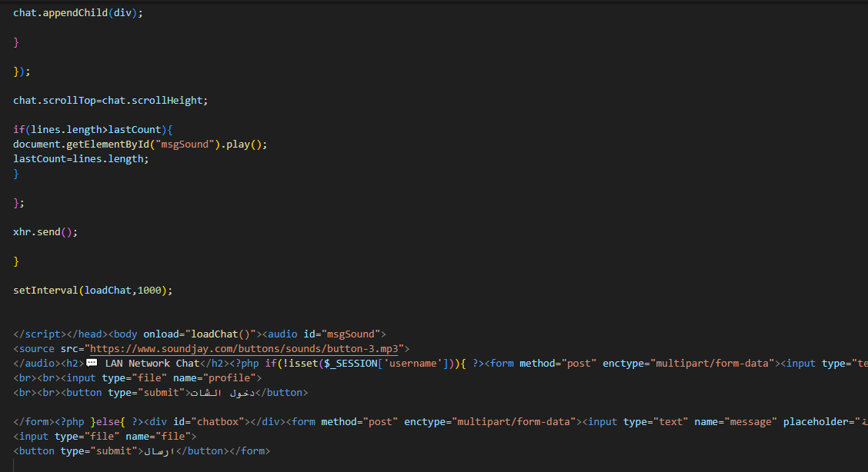Click the final closing </form> tag after ارسال
Screen dimensions: 868x472
point(249,451)
